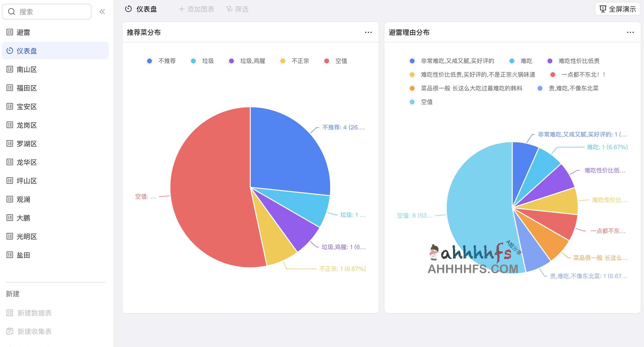Click the 新建收集表 form icon
Screen dimensions: 644x347
click(10, 331)
